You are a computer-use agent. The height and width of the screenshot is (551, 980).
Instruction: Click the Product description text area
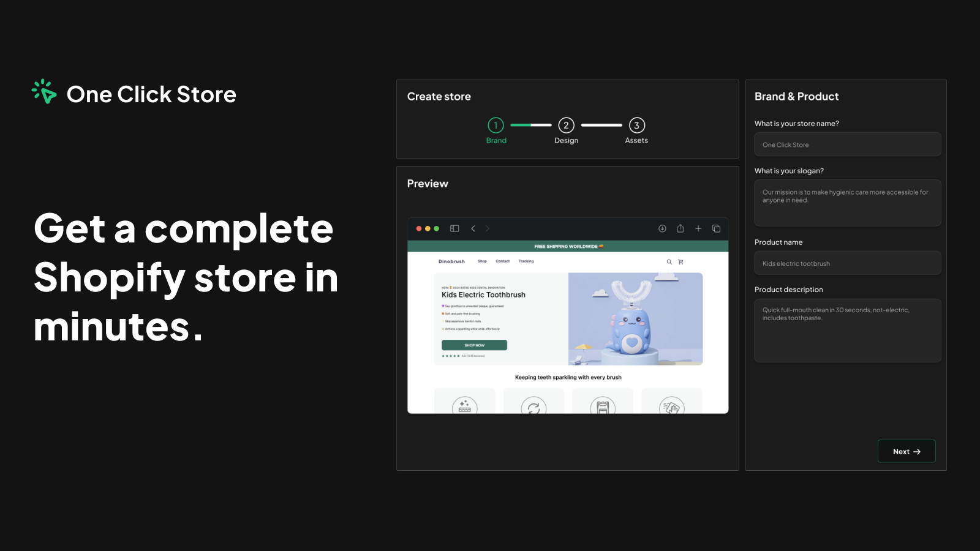click(848, 331)
